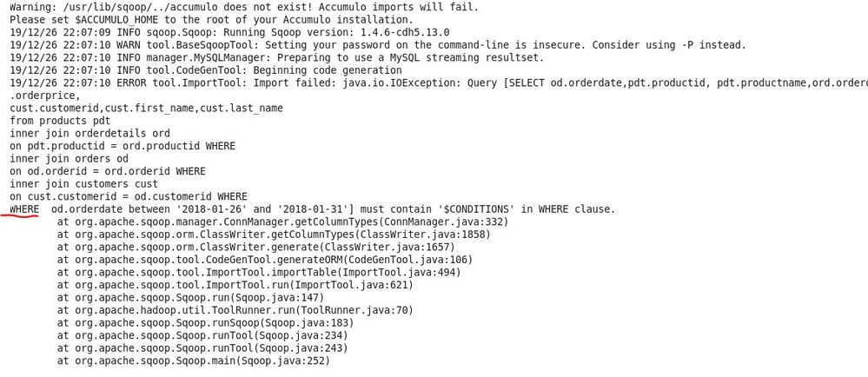Click the Sqoop.main stack trace line
868x377 pixels.
coord(193,361)
